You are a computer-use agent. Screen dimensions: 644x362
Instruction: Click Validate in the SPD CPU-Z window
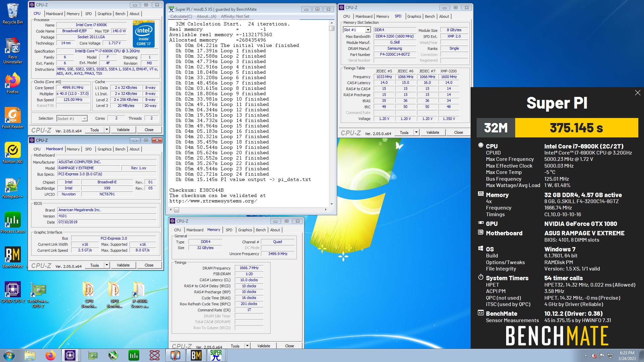coord(433,132)
